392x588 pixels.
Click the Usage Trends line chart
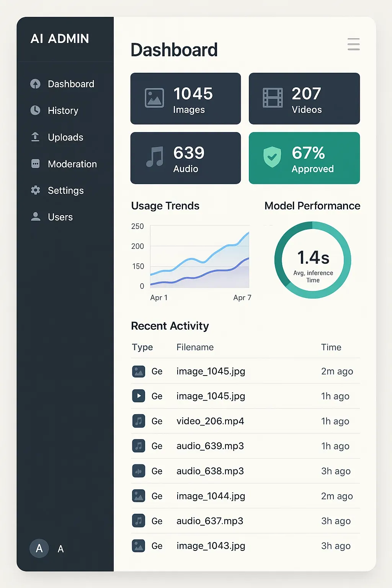click(x=199, y=257)
